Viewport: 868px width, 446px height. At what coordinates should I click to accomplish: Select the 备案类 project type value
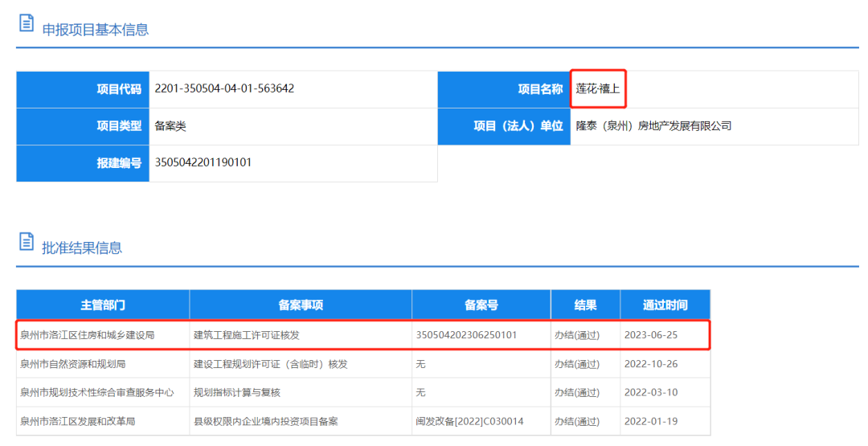[170, 126]
